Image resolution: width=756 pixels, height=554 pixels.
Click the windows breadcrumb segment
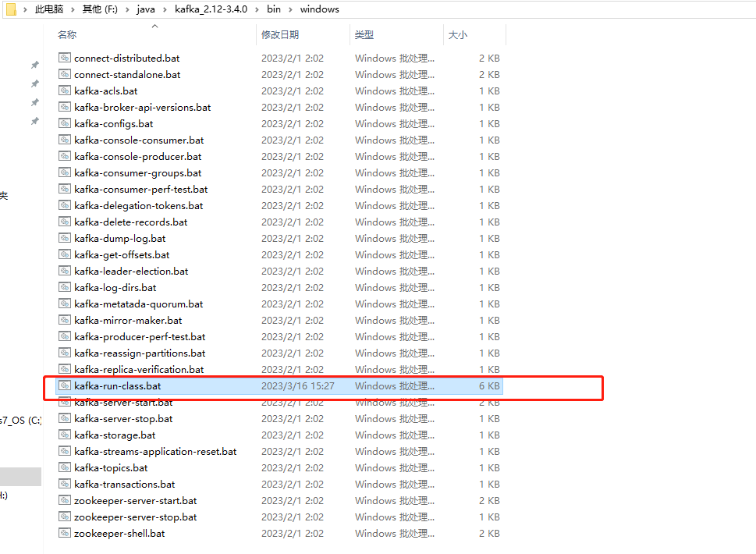[320, 9]
